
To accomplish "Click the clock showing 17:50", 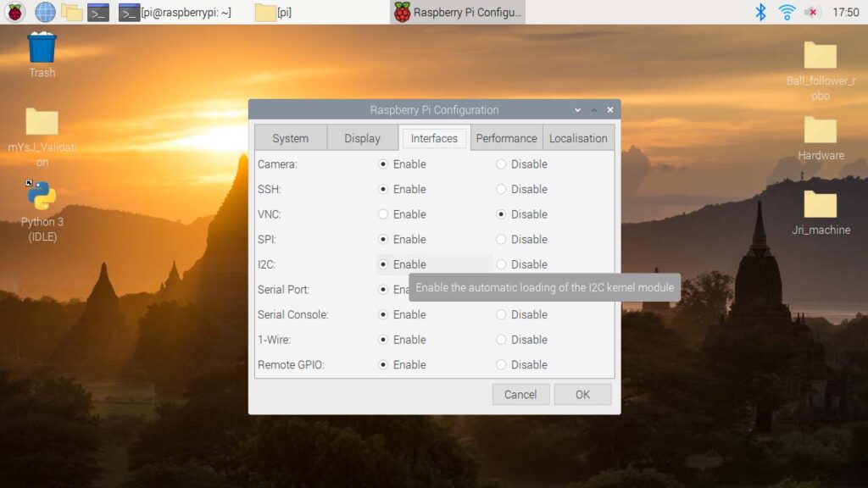I will click(x=845, y=12).
